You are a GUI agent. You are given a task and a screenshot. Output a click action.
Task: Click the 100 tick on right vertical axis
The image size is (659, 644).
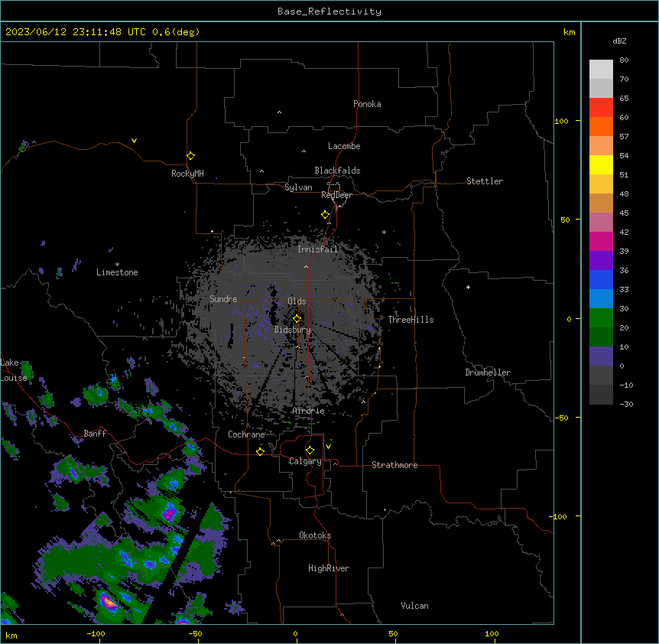point(561,121)
